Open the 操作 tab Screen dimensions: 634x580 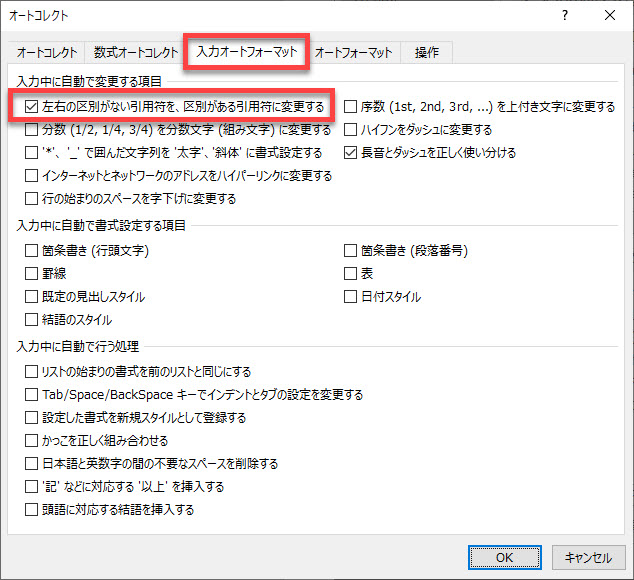[x=427, y=52]
